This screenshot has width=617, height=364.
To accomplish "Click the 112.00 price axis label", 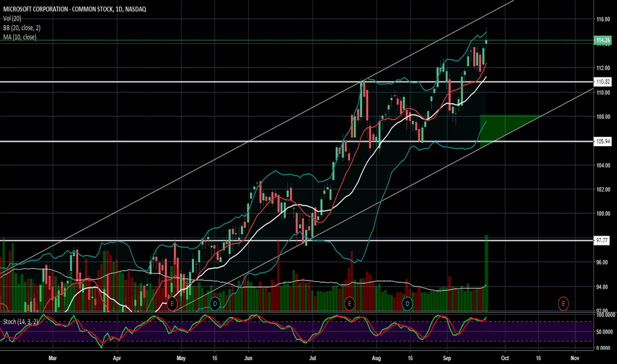I will [x=603, y=68].
